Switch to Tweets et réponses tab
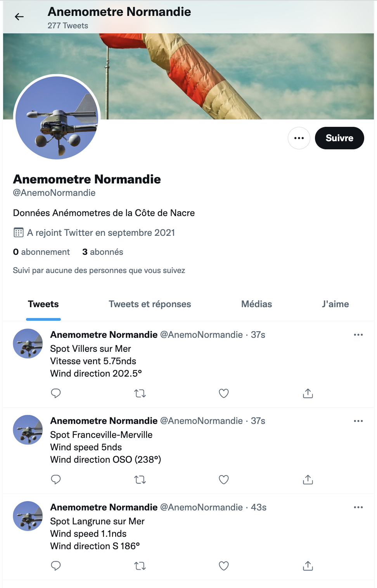The width and height of the screenshot is (377, 588). [150, 304]
